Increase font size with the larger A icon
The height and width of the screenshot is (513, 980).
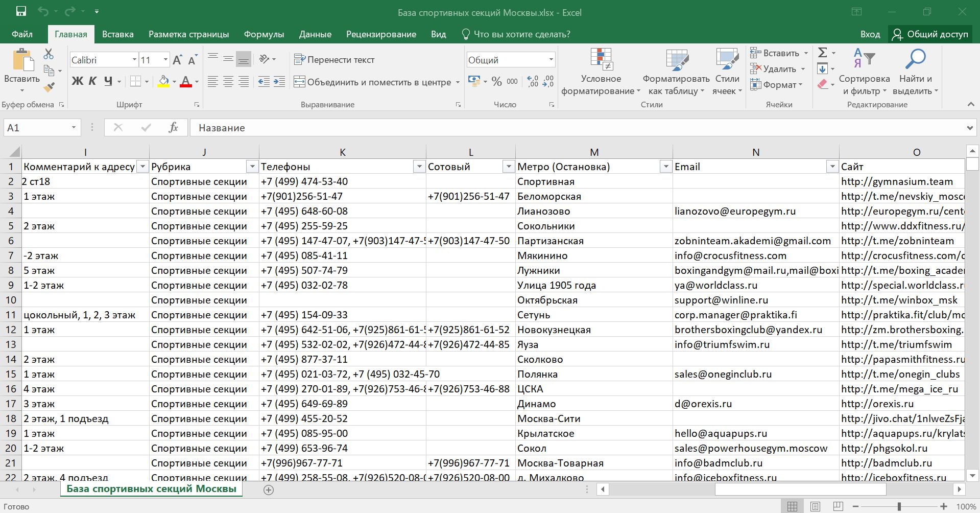177,60
